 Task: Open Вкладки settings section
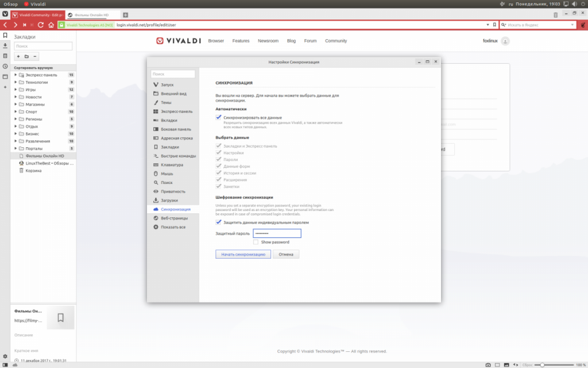coord(173,120)
